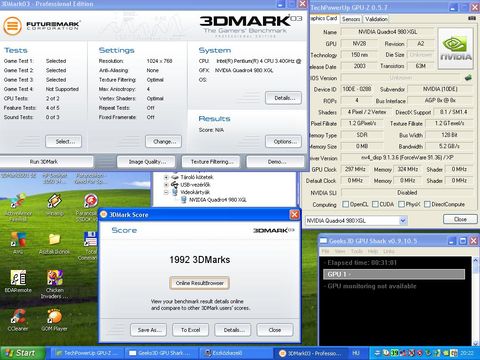480x360 pixels.
Task: Open the Links menu in GPU Shark
Action: click(x=389, y=251)
